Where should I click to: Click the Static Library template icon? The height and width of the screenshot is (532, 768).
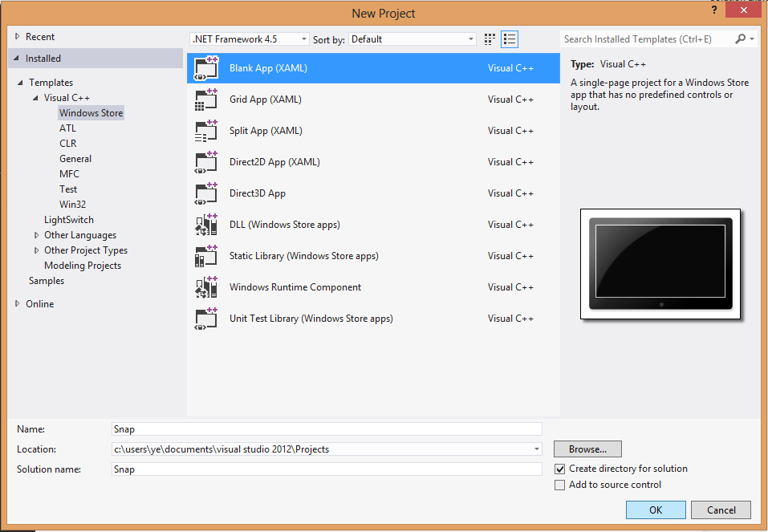(x=206, y=256)
